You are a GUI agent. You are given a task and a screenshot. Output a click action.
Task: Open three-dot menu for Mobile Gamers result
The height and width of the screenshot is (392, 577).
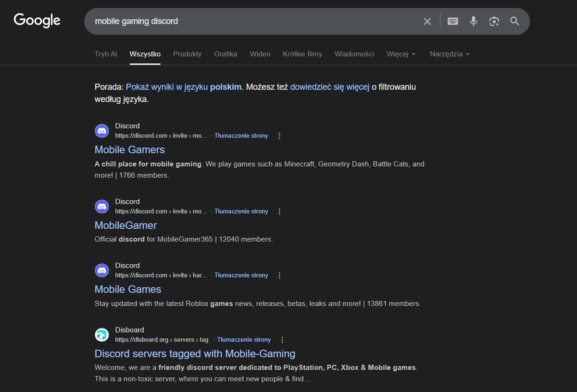point(279,136)
